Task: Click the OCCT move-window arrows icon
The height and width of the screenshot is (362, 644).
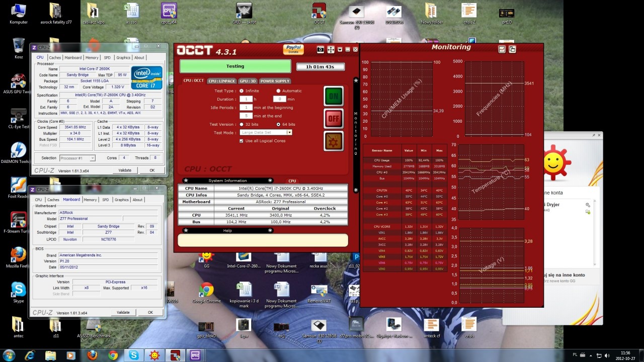Action: coord(331,50)
